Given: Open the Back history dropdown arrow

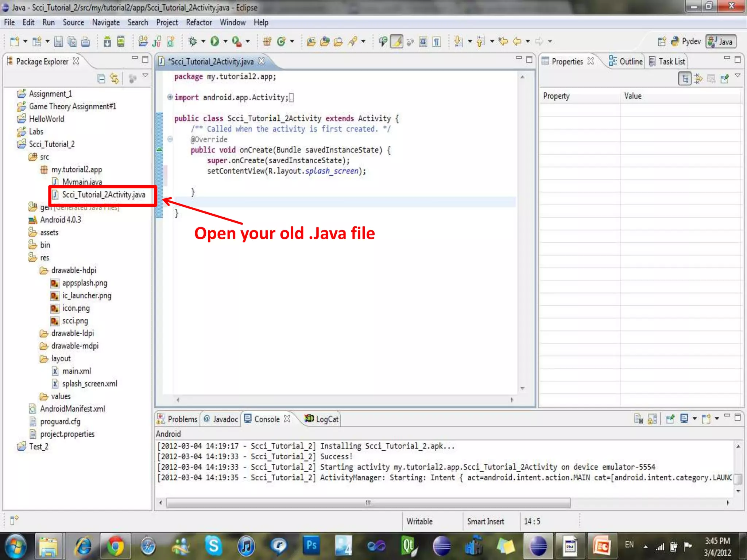Looking at the screenshot, I should (x=528, y=42).
